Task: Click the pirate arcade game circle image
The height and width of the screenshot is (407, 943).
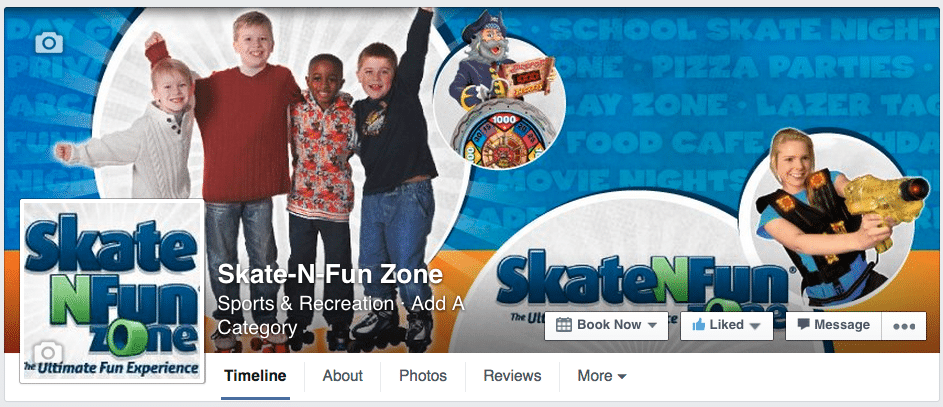Action: pos(499,103)
